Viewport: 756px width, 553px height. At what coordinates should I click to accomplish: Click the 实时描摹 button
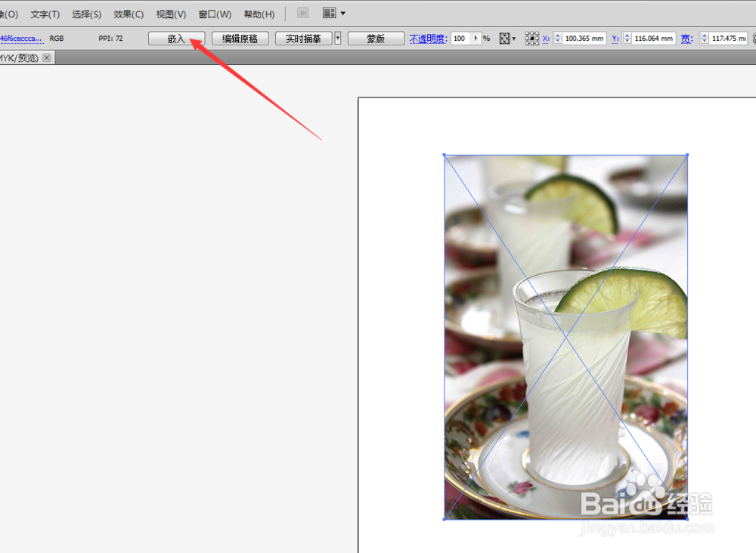point(303,39)
